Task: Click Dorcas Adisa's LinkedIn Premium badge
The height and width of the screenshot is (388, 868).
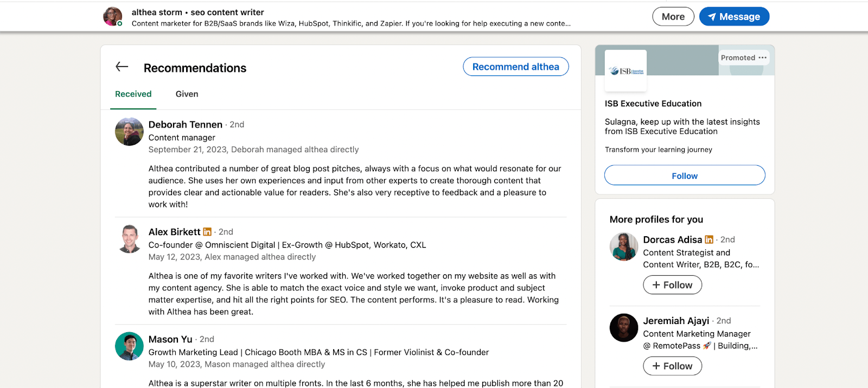Action: pyautogui.click(x=709, y=239)
